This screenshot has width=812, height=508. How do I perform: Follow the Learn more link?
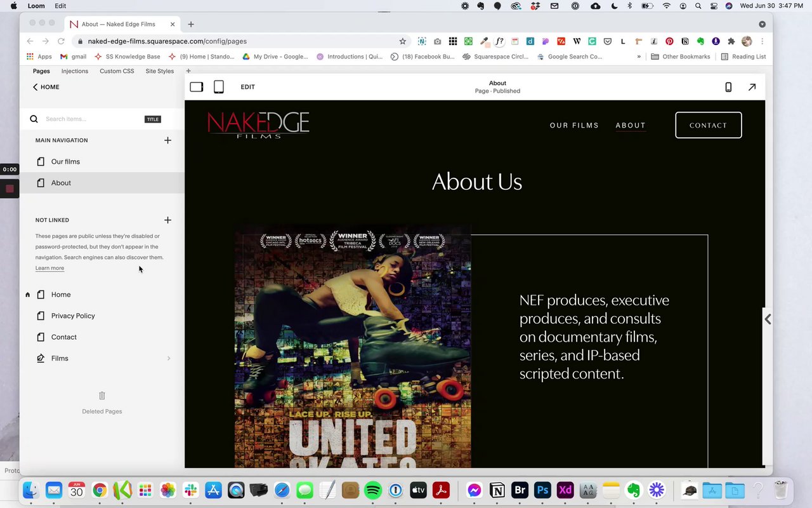(49, 268)
